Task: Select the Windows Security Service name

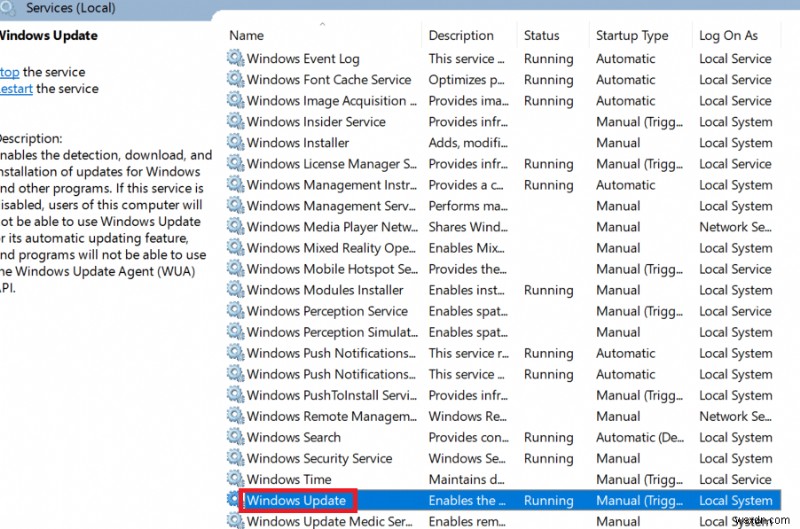Action: 319,458
